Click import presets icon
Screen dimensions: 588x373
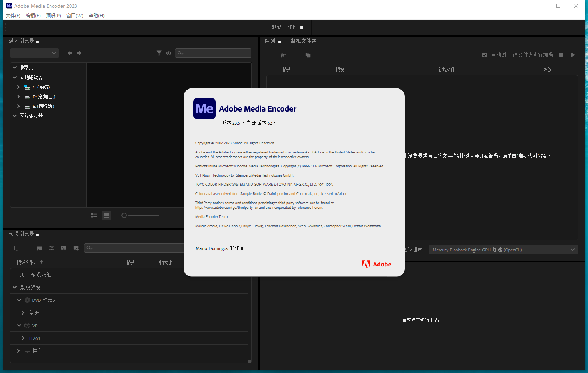(x=64, y=248)
